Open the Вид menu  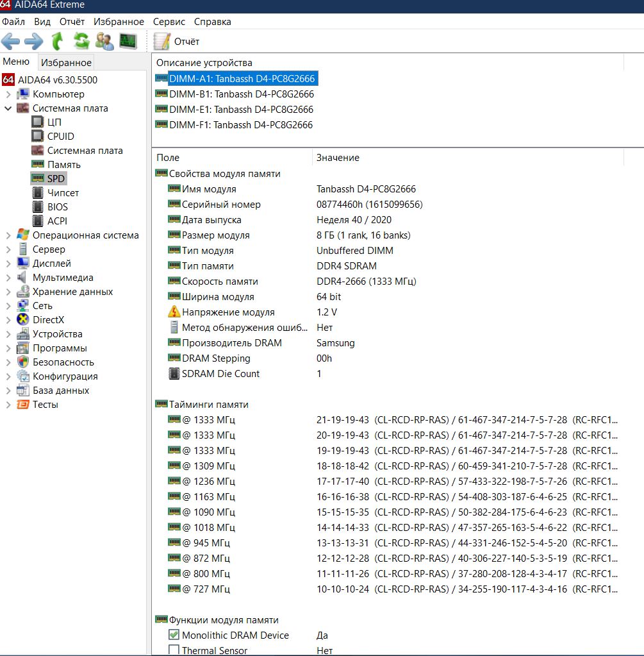(42, 22)
